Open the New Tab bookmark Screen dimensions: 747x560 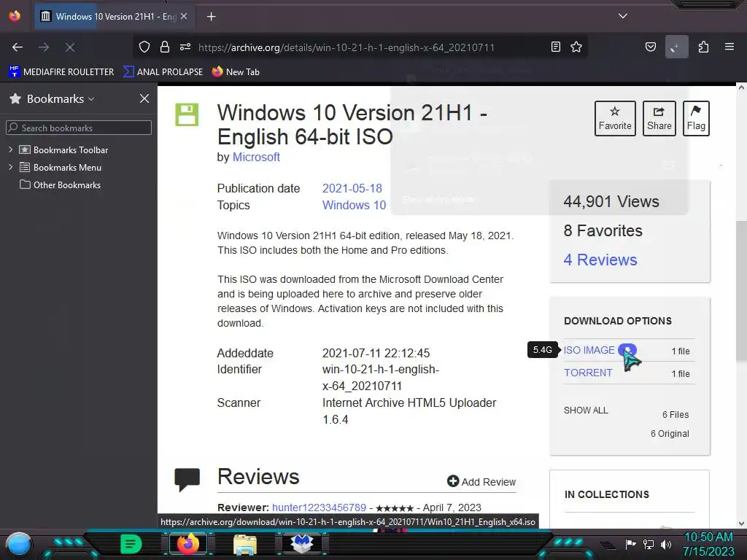[236, 72]
